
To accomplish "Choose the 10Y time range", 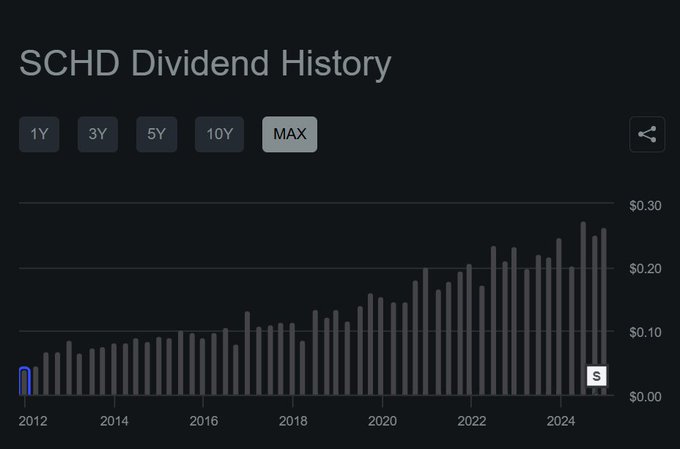I will coord(219,134).
